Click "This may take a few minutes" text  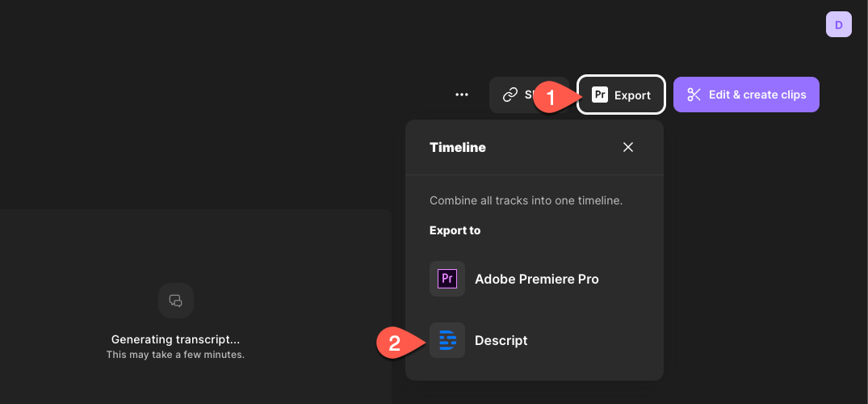[175, 355]
